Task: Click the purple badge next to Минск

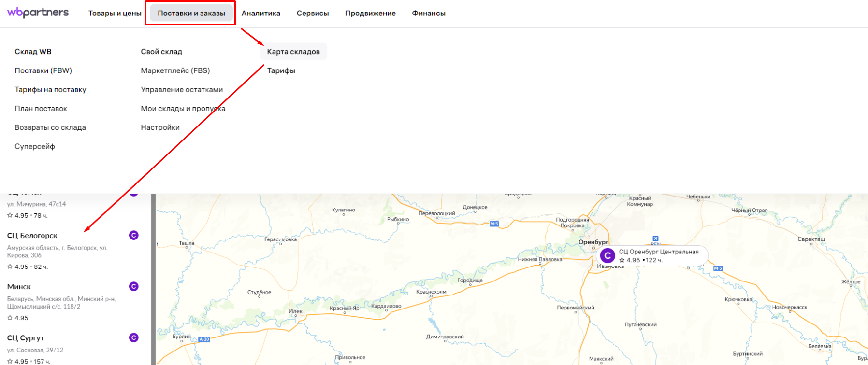Action: [134, 286]
